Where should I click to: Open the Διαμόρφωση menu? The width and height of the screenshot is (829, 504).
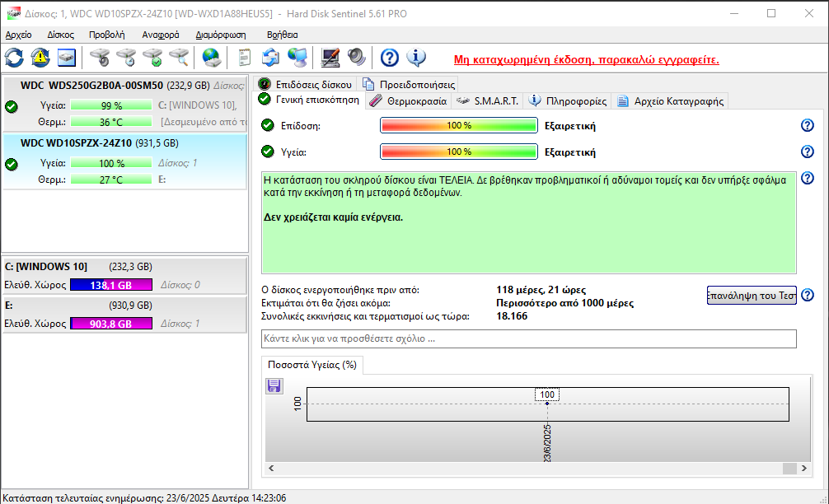[x=221, y=35]
